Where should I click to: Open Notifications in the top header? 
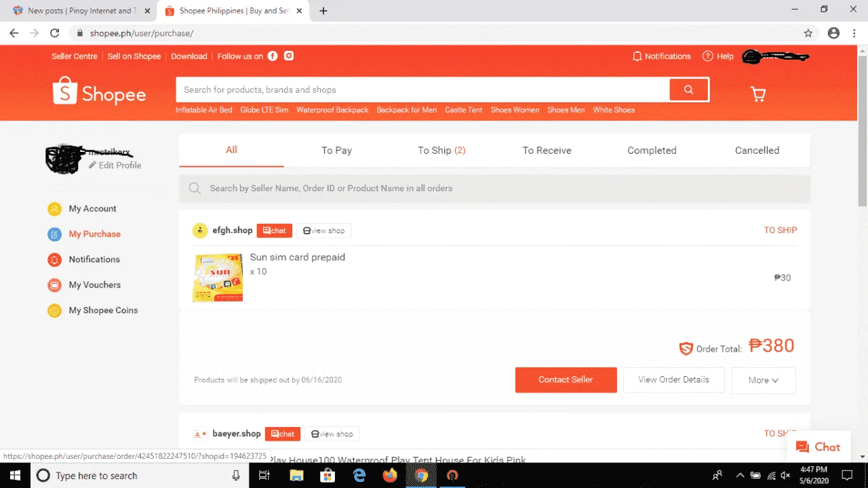tap(661, 56)
